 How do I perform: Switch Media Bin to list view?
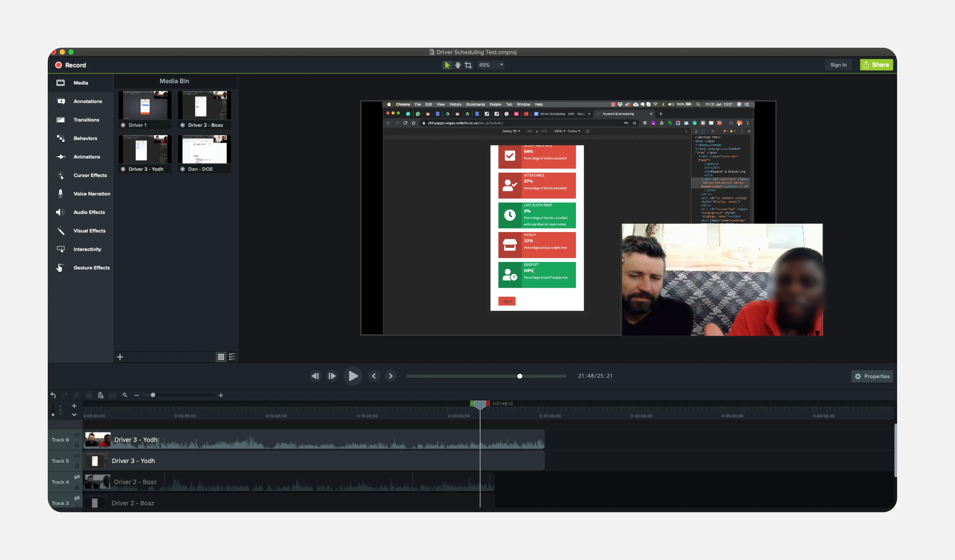(x=232, y=357)
